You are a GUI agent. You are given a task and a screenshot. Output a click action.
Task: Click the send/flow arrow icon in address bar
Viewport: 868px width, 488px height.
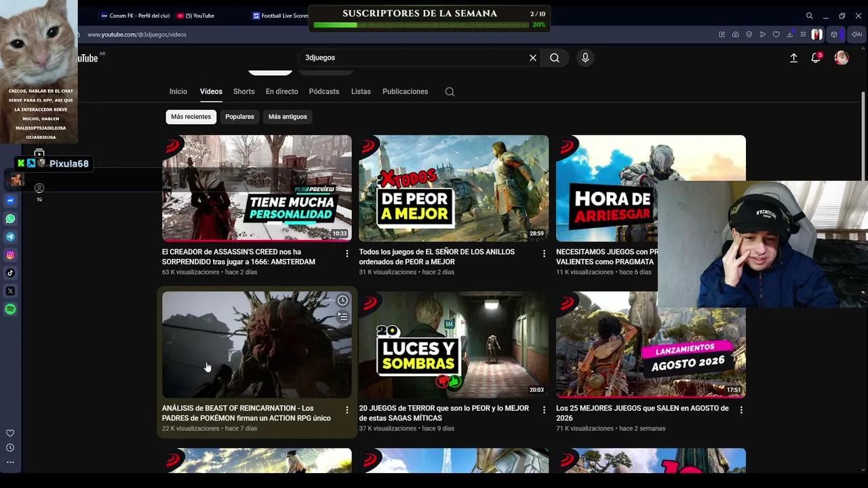click(762, 35)
